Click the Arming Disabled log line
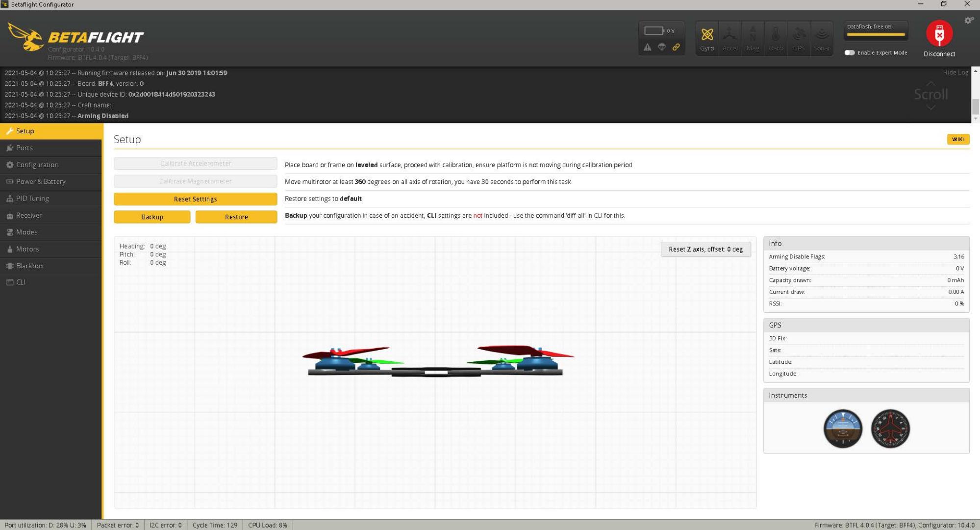This screenshot has height=530, width=980. coord(67,116)
